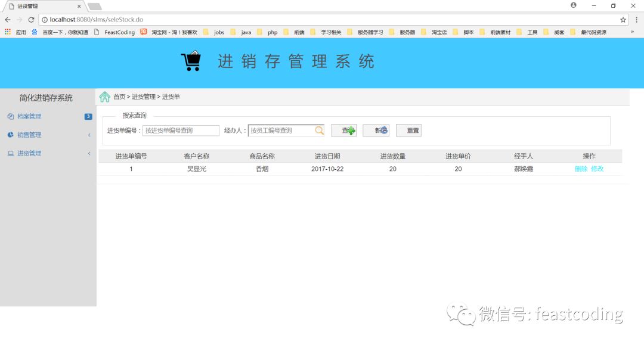Screen dimensions: 644x345
Task: Click the 档案管理 sidebar icon
Action: coord(11,117)
